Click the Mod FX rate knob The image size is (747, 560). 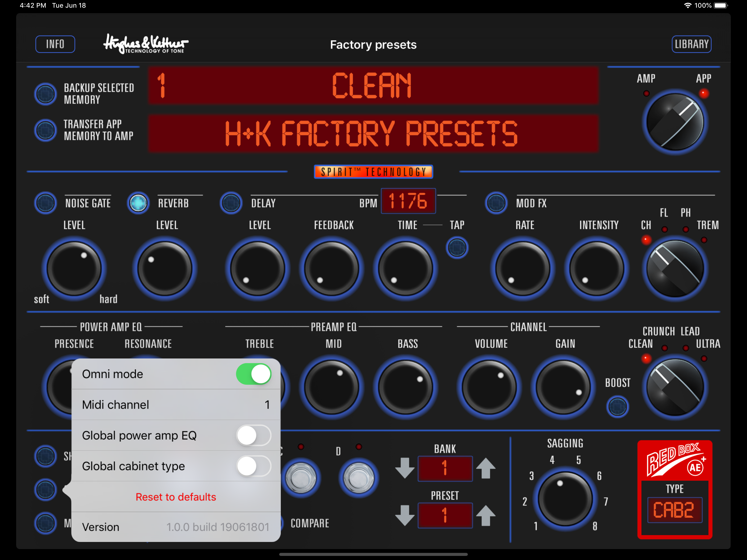pyautogui.click(x=523, y=269)
